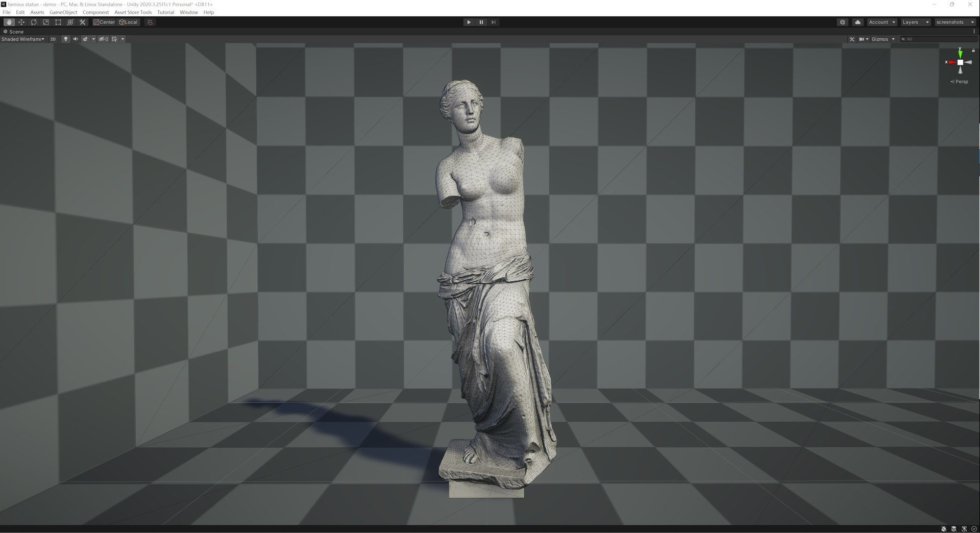Open Scene camera settings icon
Image resolution: width=980 pixels, height=533 pixels.
click(862, 39)
